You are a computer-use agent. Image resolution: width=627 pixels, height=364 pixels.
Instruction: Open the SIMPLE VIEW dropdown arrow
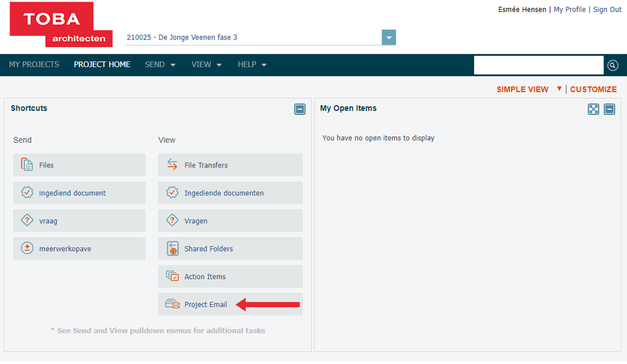[x=559, y=89]
